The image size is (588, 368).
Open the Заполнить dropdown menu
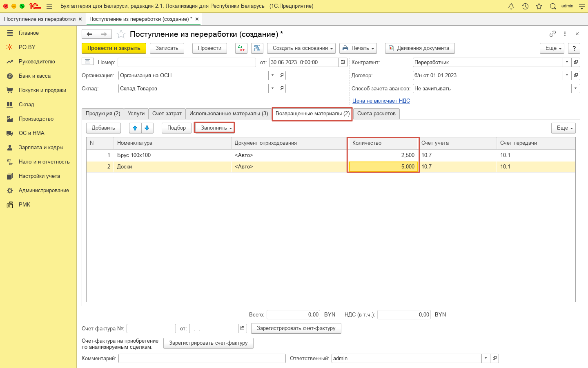(214, 128)
